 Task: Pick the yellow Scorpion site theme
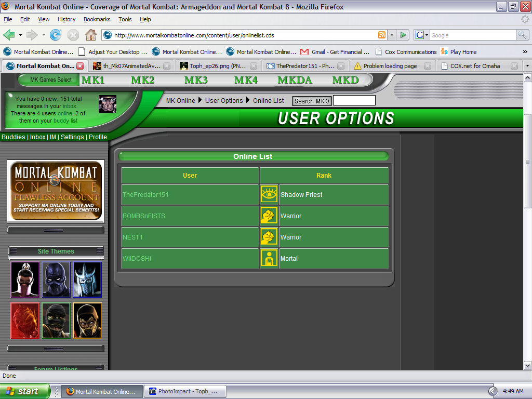pyautogui.click(x=87, y=321)
